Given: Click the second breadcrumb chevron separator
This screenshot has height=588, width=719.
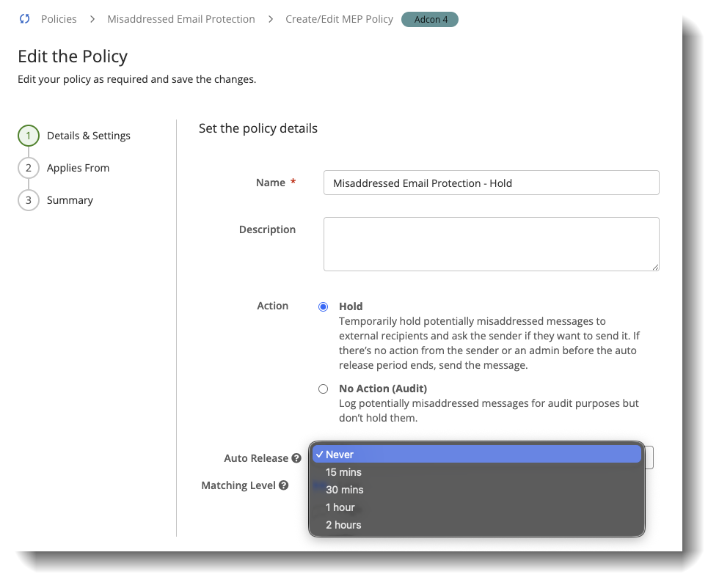Looking at the screenshot, I should click(271, 19).
